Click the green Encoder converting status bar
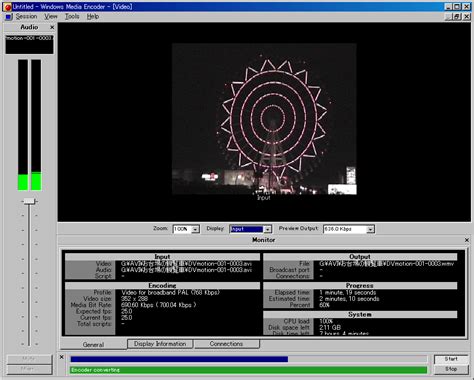The width and height of the screenshot is (474, 380). click(248, 370)
